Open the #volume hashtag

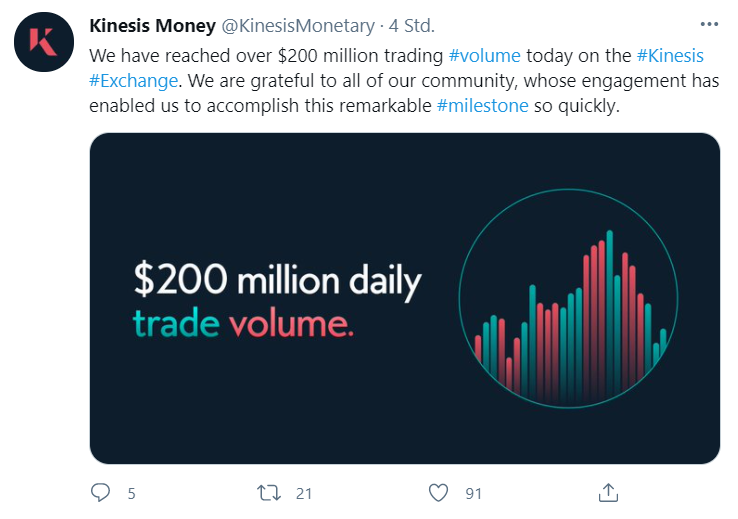tap(485, 55)
